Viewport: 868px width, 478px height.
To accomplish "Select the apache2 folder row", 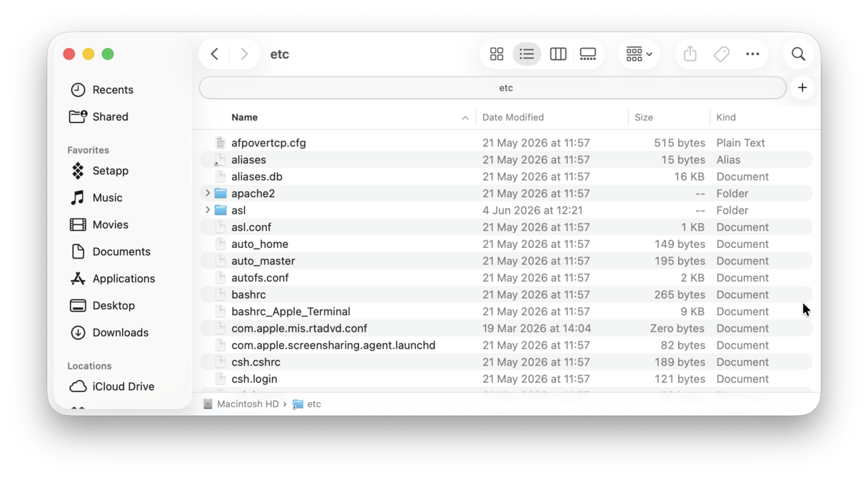I will tap(506, 194).
